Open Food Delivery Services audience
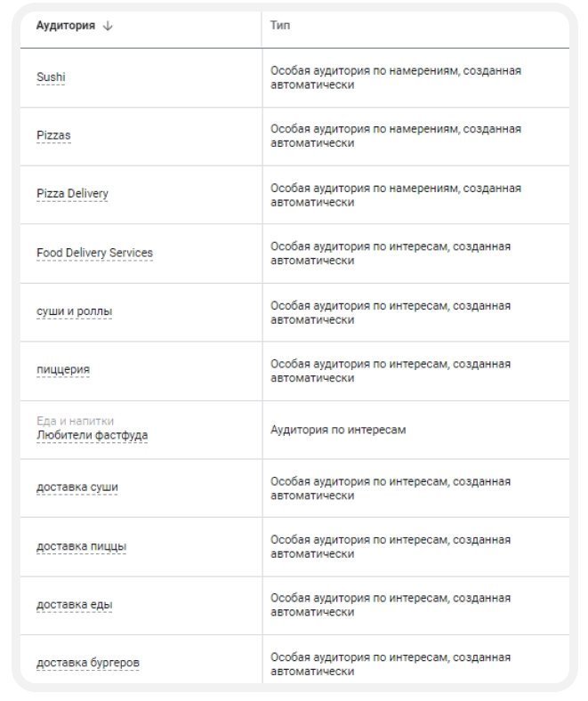Screen dimensions: 588x701 tap(94, 253)
